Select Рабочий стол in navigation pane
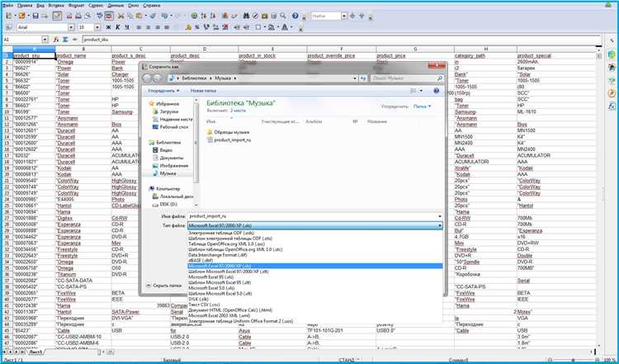Viewport: 619px width, 364px height. 173,127
